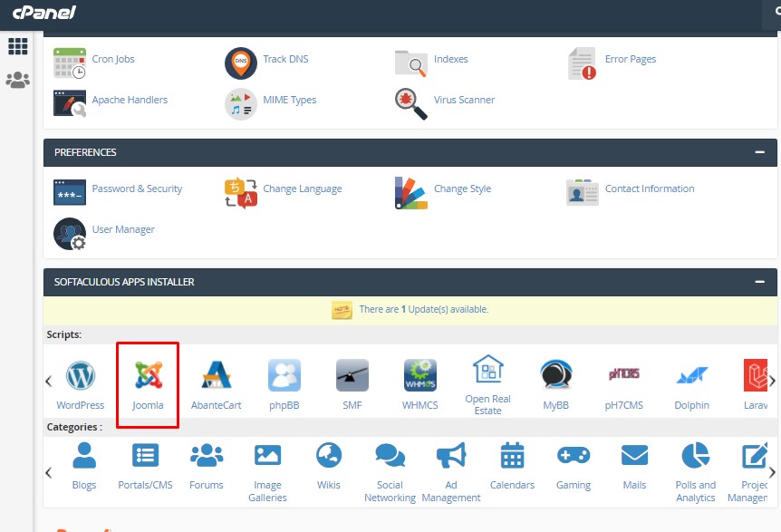Click the Contact Information link text
This screenshot has width=781, height=532.
tap(650, 189)
